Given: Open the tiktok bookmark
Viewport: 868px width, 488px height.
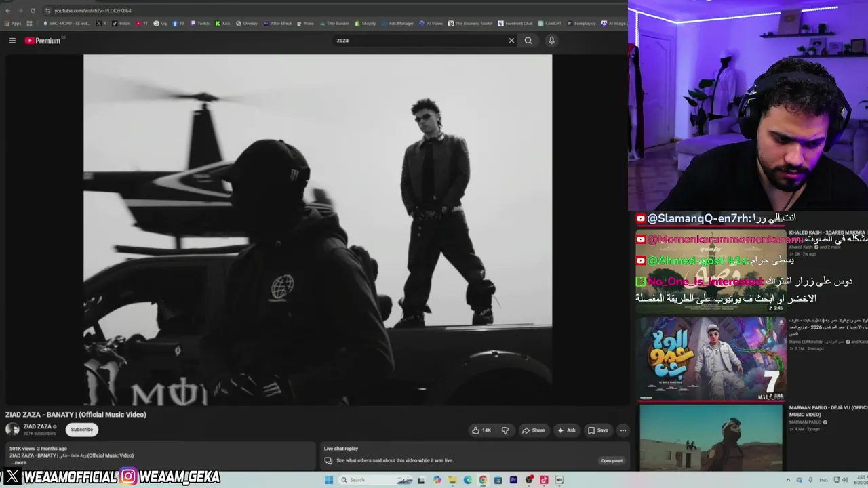Looking at the screenshot, I should point(121,24).
